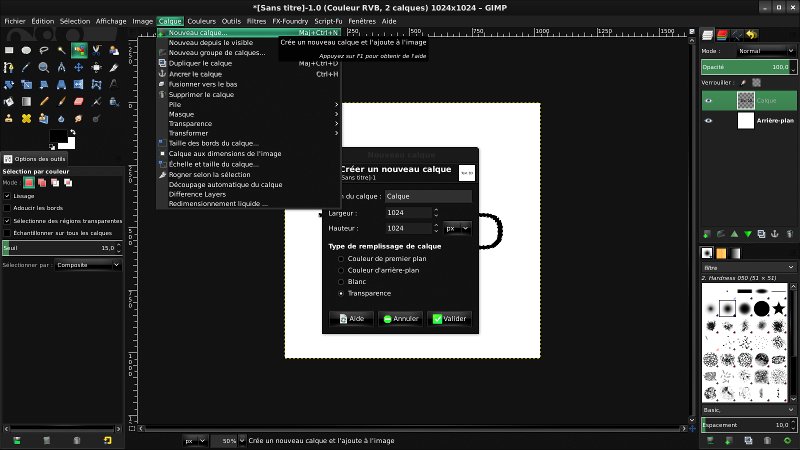
Task: Select the Ellipse Select tool
Action: pyautogui.click(x=27, y=50)
